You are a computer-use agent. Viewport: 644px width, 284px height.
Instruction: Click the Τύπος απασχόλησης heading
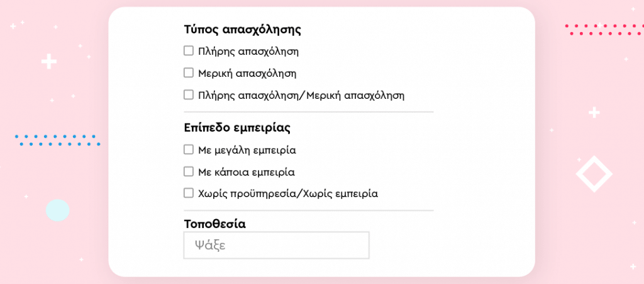243,30
